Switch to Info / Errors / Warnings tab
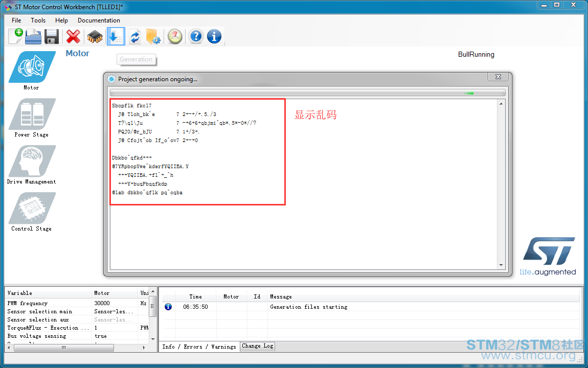This screenshot has height=368, width=588. tap(199, 347)
